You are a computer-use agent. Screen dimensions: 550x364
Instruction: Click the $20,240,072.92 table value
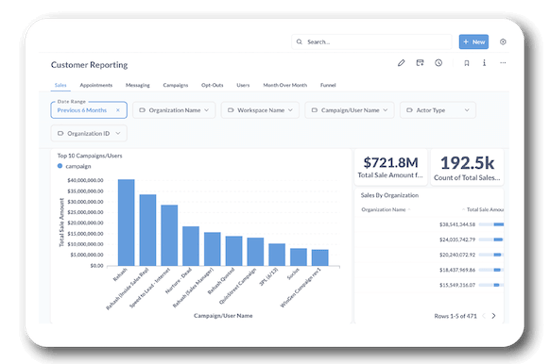[x=457, y=255]
